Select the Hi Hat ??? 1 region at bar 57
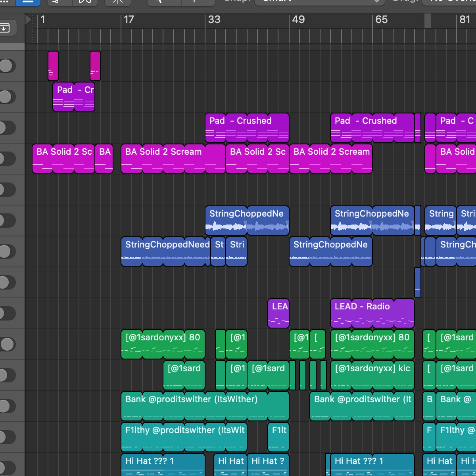This screenshot has height=476, width=476. (x=372, y=465)
